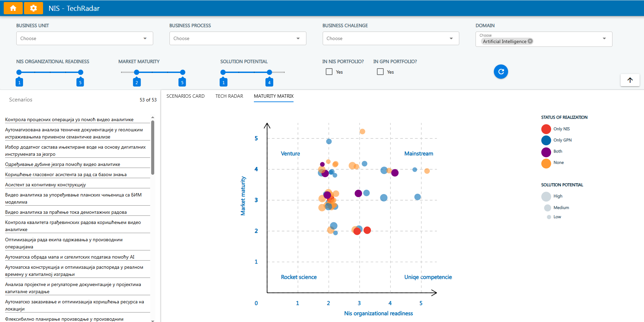The height and width of the screenshot is (322, 644).
Task: Click the Rocket science quadrant label
Action: 299,277
